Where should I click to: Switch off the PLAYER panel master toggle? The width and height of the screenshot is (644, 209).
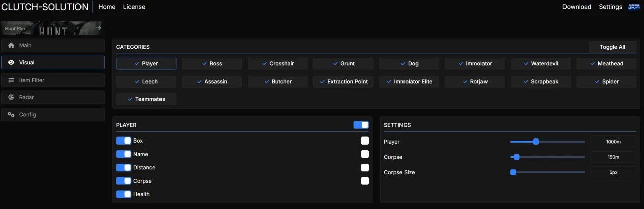click(361, 125)
